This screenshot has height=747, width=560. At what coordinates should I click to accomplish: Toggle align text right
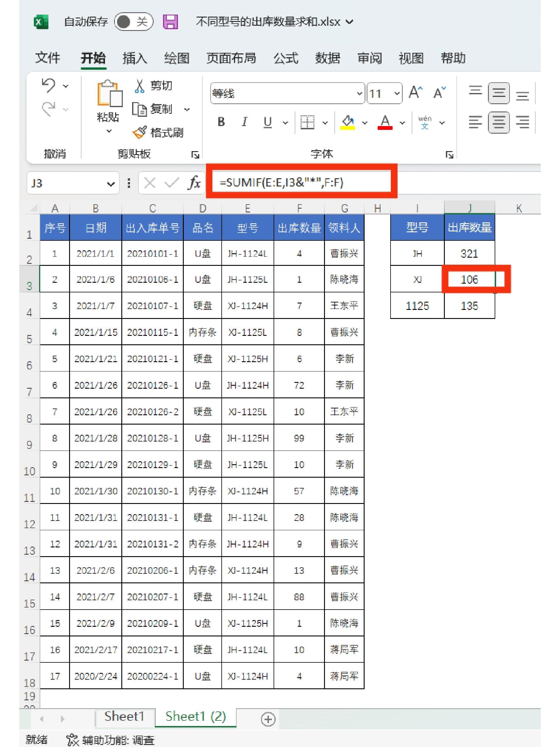click(522, 122)
